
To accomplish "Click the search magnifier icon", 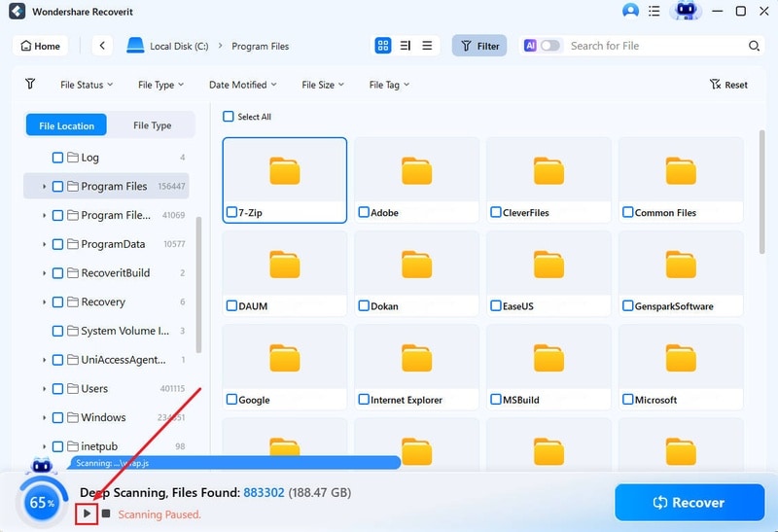I will [x=754, y=46].
